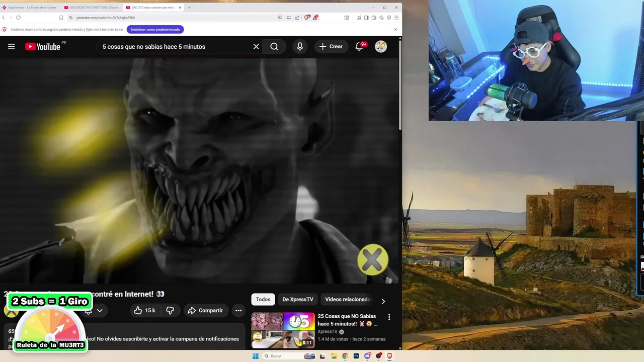Click the '25 Cosas que NO Sabías' title
The image size is (644, 362).
coord(347,320)
